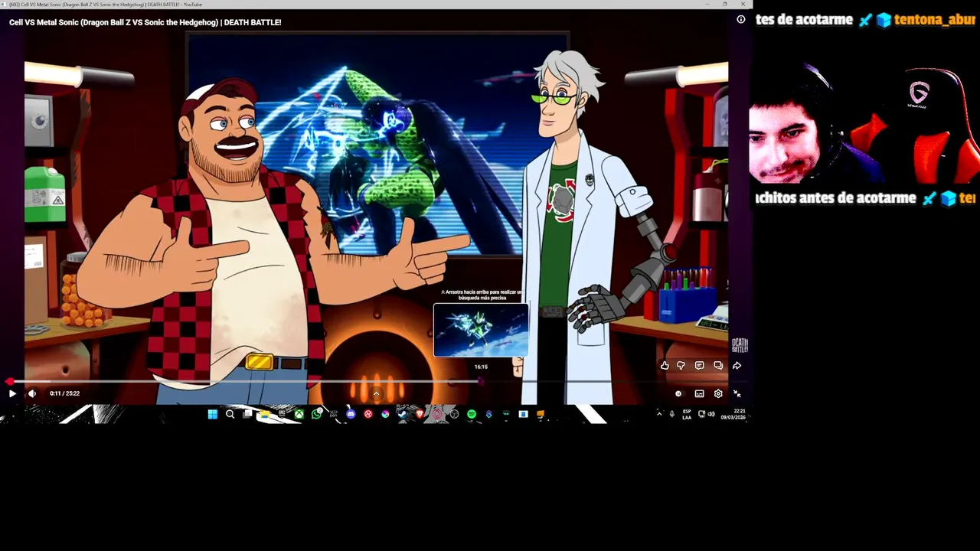Open the system tray volume icon
The height and width of the screenshot is (551, 980).
pos(711,414)
